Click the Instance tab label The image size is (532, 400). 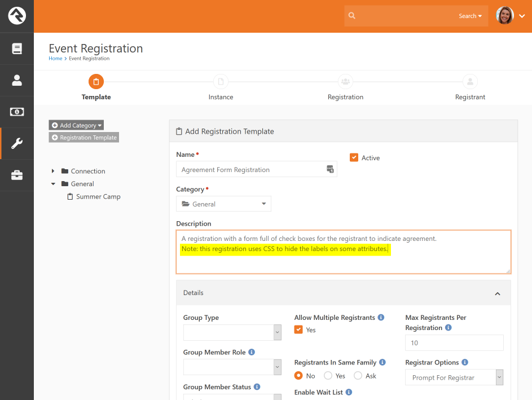tap(221, 97)
